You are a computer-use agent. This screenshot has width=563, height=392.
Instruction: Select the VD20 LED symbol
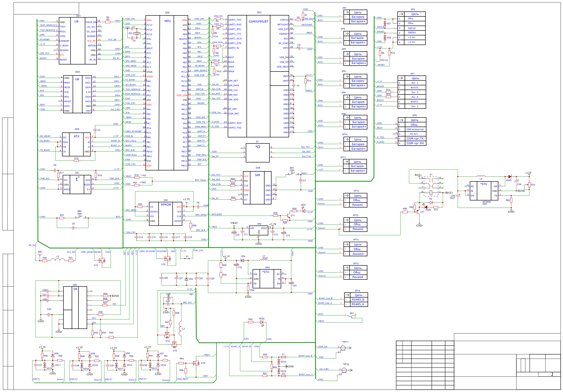coord(262,322)
